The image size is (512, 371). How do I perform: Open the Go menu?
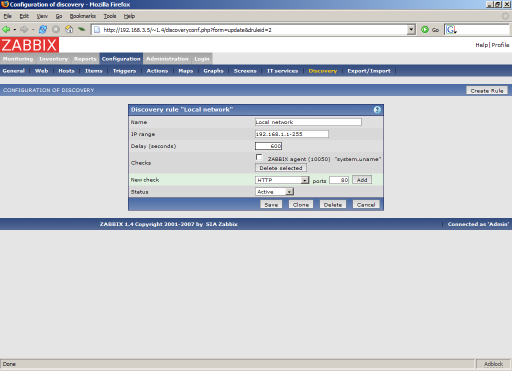(x=59, y=16)
